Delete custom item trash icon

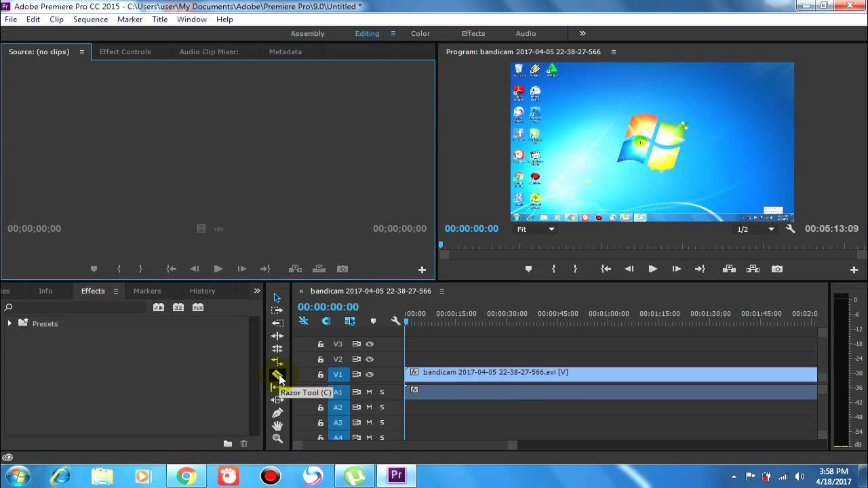click(244, 444)
